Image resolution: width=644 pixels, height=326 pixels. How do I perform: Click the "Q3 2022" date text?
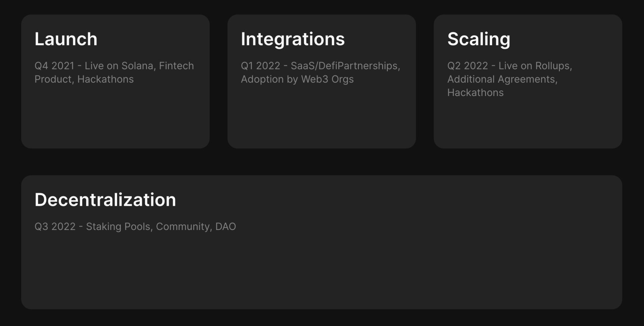[55, 227]
